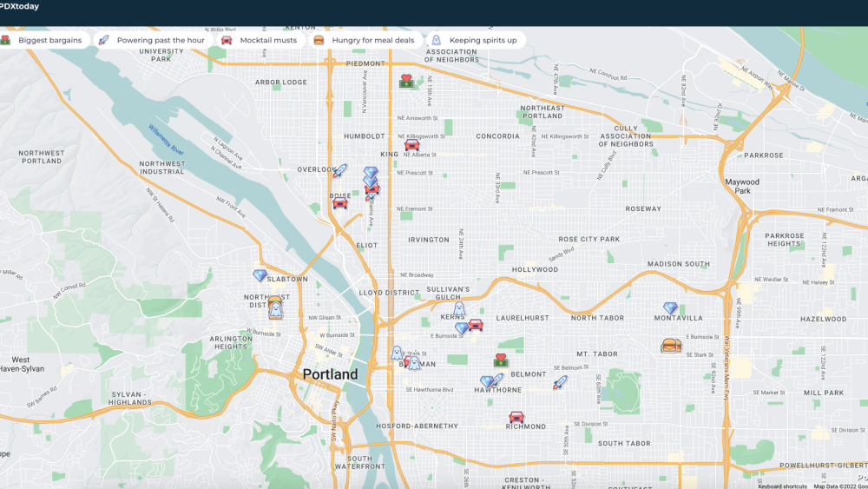868x489 pixels.
Task: Click the ghost marker on Buckman label
Action: [x=414, y=363]
